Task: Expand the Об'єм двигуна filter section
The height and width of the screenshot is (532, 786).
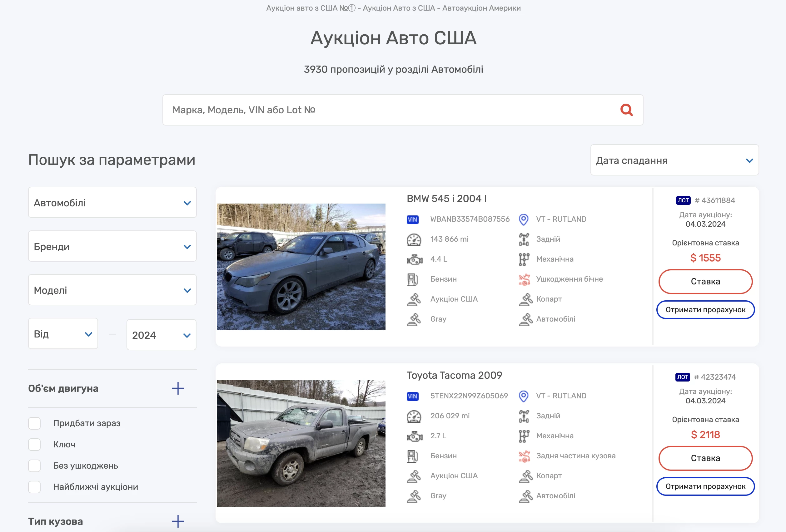Action: pos(178,388)
